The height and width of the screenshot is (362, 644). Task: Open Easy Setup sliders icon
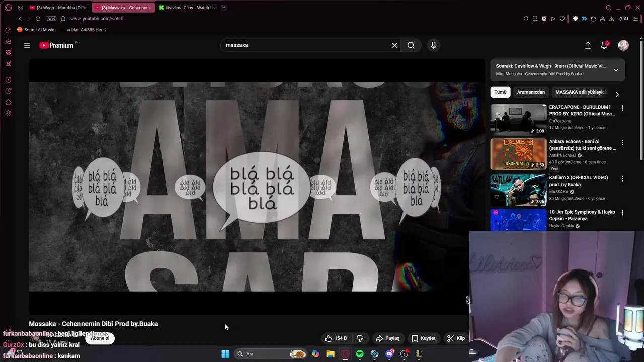[x=636, y=19]
